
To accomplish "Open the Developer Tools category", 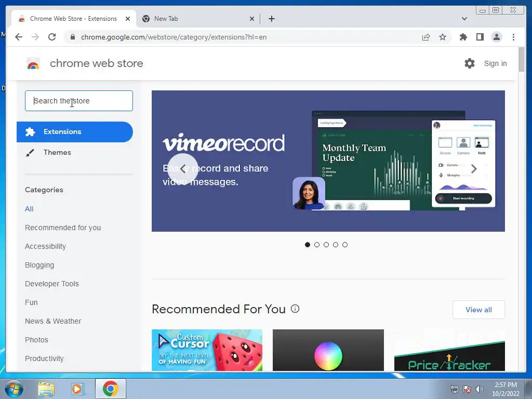I will 52,284.
